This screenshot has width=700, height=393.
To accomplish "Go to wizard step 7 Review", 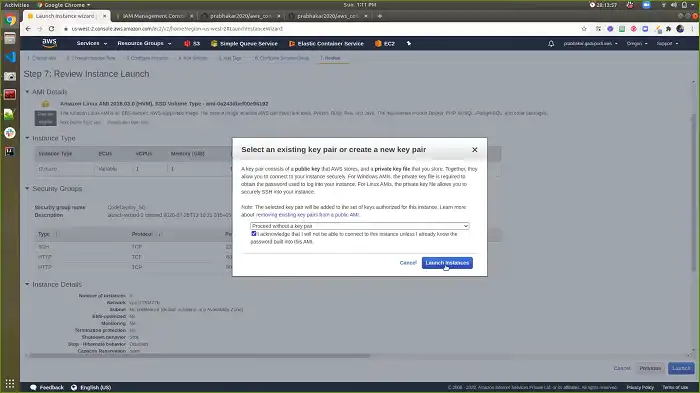I will click(x=330, y=58).
